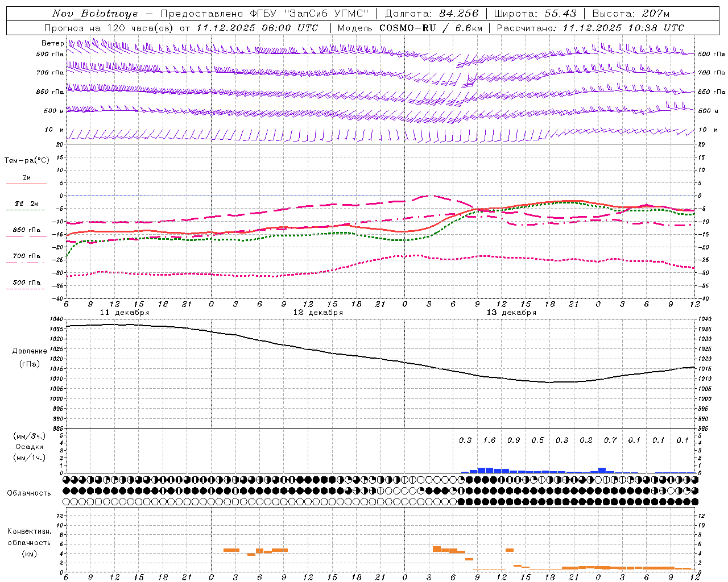The width and height of the screenshot is (728, 582).
Task: Click the 'Давление' pressure panel label
Action: coord(30,351)
